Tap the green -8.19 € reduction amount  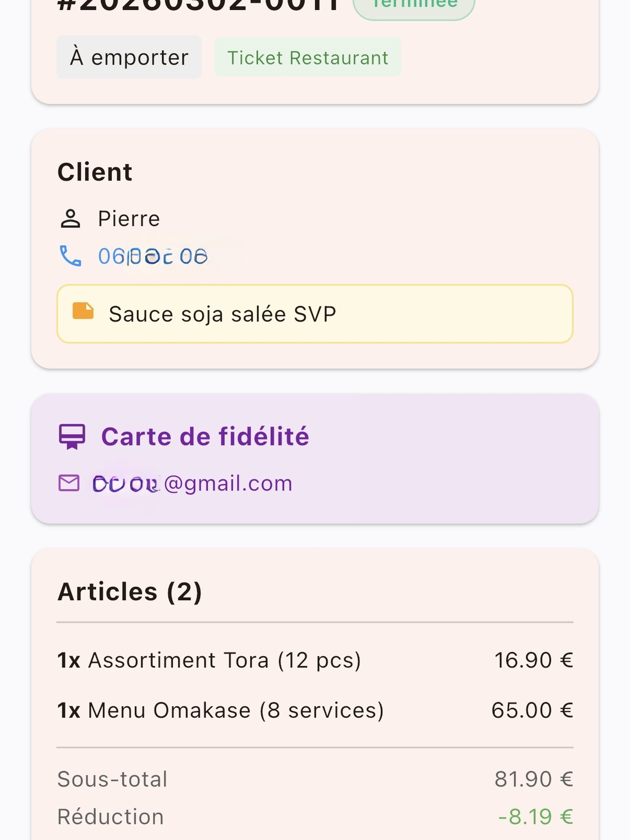(535, 817)
